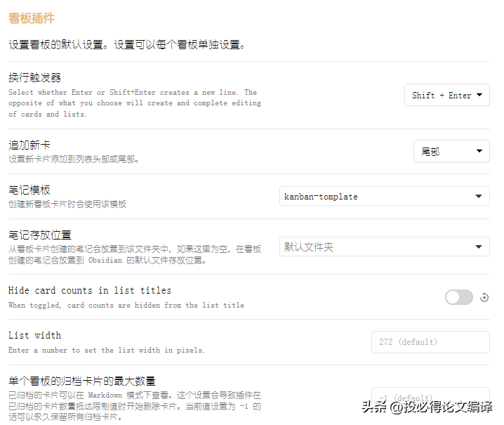Screen dimensions: 504x425
Task: Select the 看板插件 heading
Action: [32, 18]
